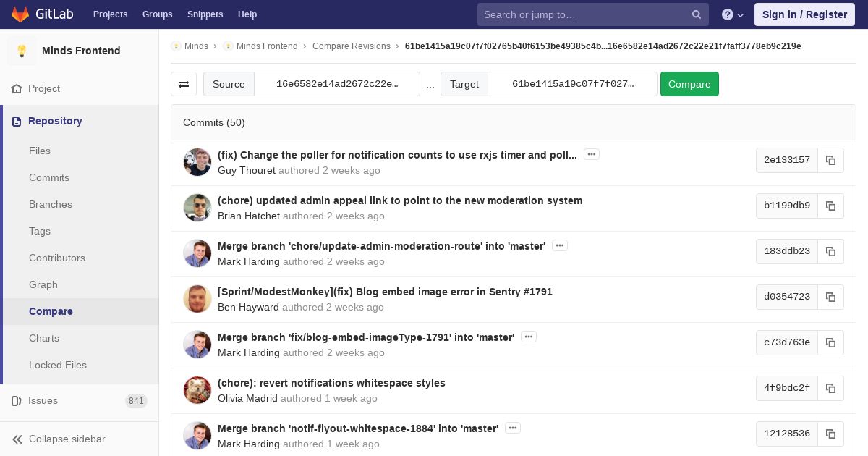The image size is (868, 456).
Task: Open Ben Hayward's avatar image
Action: pos(197,299)
